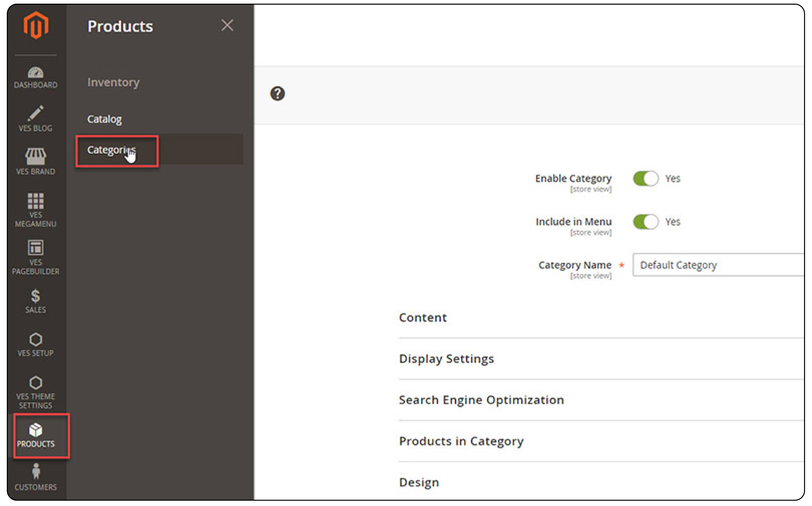Click the Enable Category label
Image resolution: width=812 pixels, height=506 pixels.
click(573, 179)
